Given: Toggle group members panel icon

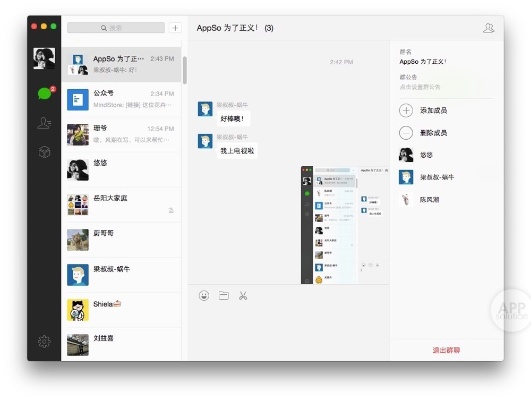Looking at the screenshot, I should pyautogui.click(x=488, y=28).
